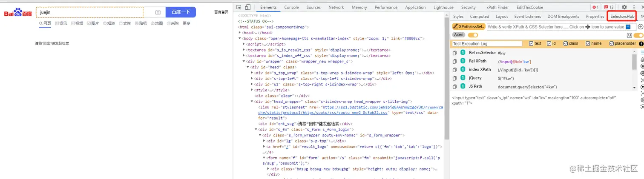Click the Test Execution Log field
The height and width of the screenshot is (179, 644).
(x=487, y=43)
